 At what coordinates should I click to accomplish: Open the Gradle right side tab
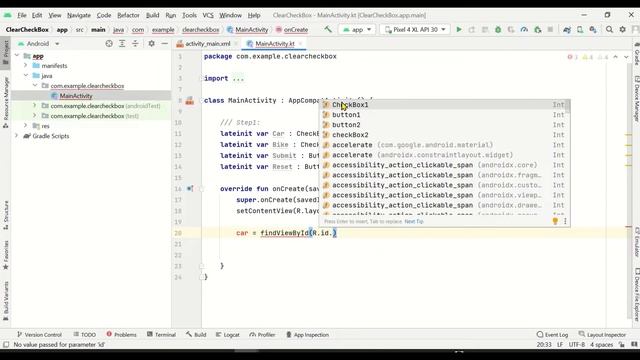tap(636, 53)
